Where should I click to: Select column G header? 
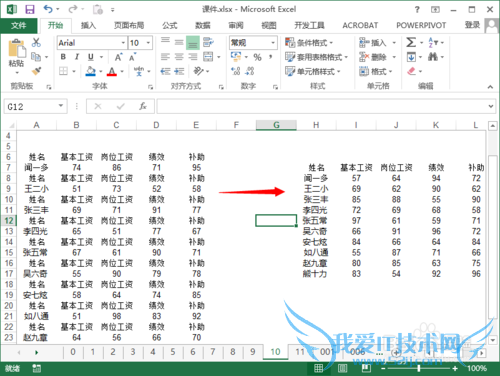tap(276, 125)
